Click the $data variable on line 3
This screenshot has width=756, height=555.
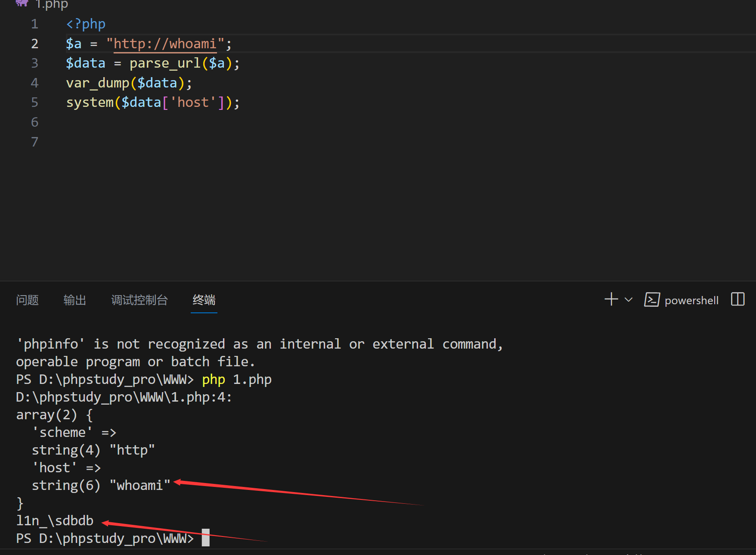[86, 64]
